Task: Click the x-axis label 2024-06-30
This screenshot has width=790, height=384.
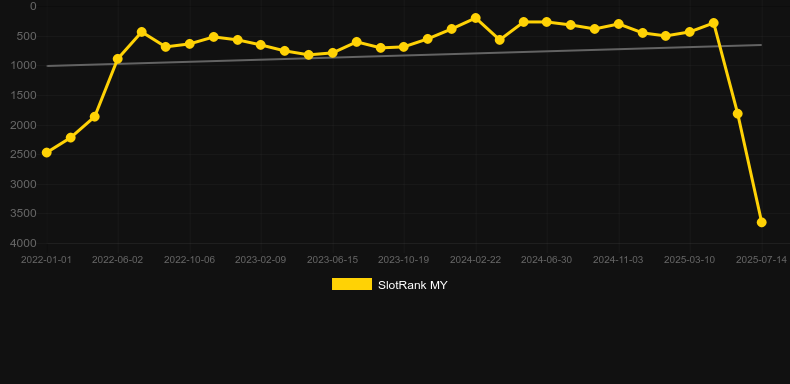Action: click(547, 260)
